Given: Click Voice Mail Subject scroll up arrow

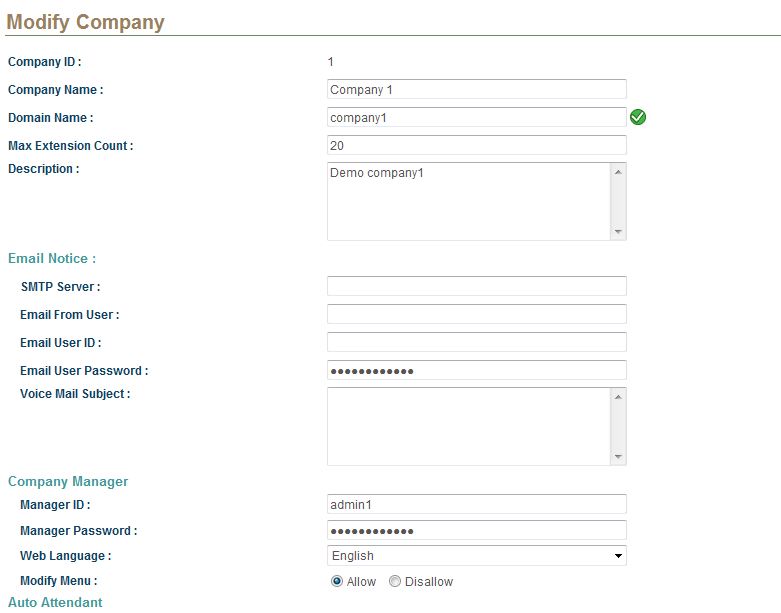Looking at the screenshot, I should click(x=618, y=397).
